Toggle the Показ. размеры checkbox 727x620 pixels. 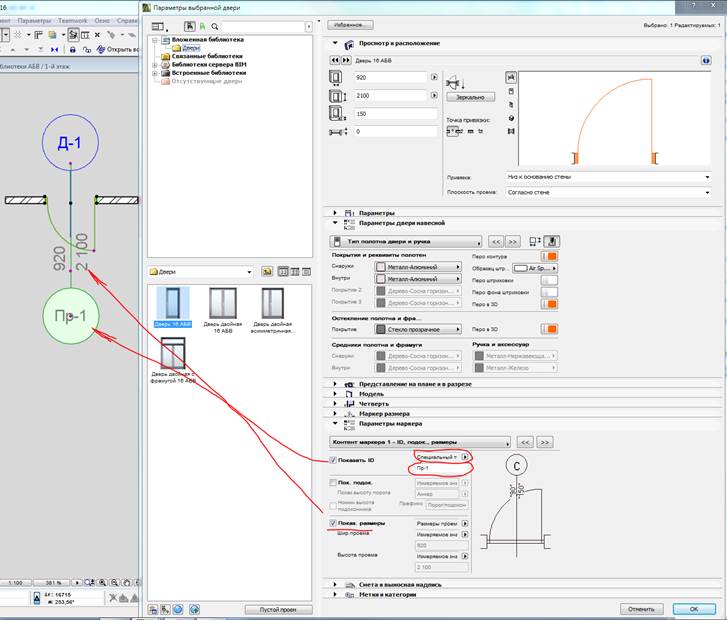333,523
